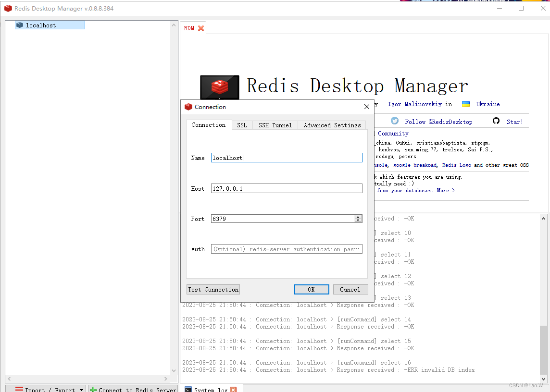Viewport: 550px width, 392px height.
Task: Open the Redis Logo link
Action: point(456,165)
